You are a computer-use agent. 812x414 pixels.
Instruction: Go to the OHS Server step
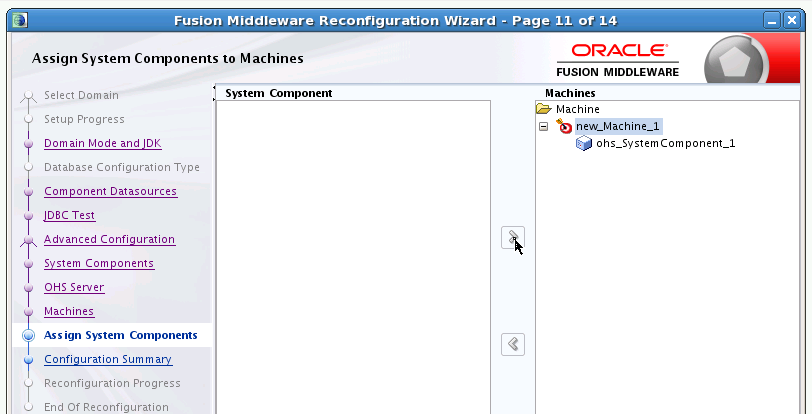click(74, 287)
